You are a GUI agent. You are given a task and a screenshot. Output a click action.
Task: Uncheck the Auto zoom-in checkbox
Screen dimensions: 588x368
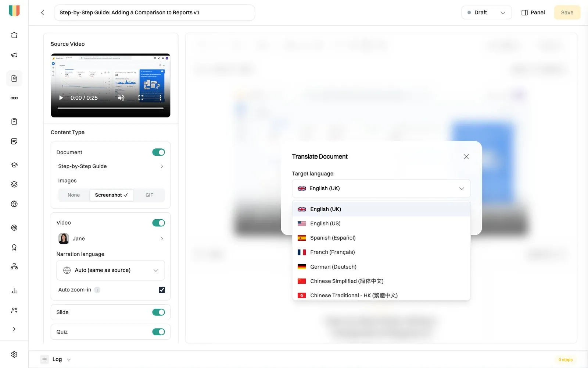click(x=162, y=290)
